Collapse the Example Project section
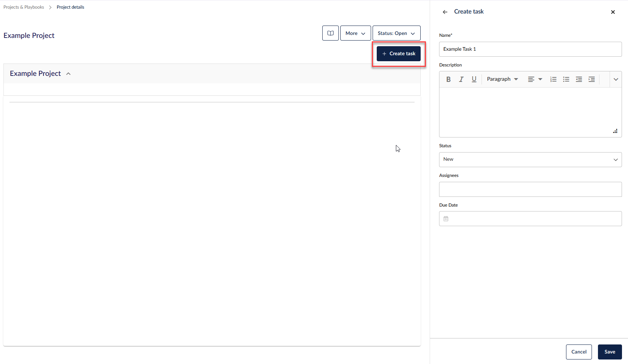The width and height of the screenshot is (628, 364). 68,74
